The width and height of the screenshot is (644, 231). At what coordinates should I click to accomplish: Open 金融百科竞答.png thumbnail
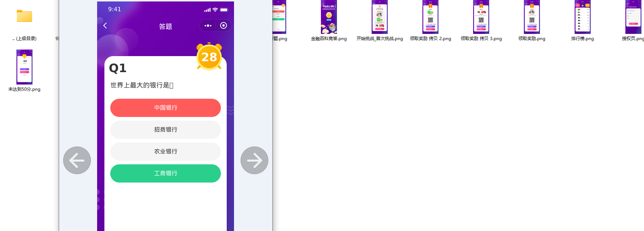click(x=329, y=17)
